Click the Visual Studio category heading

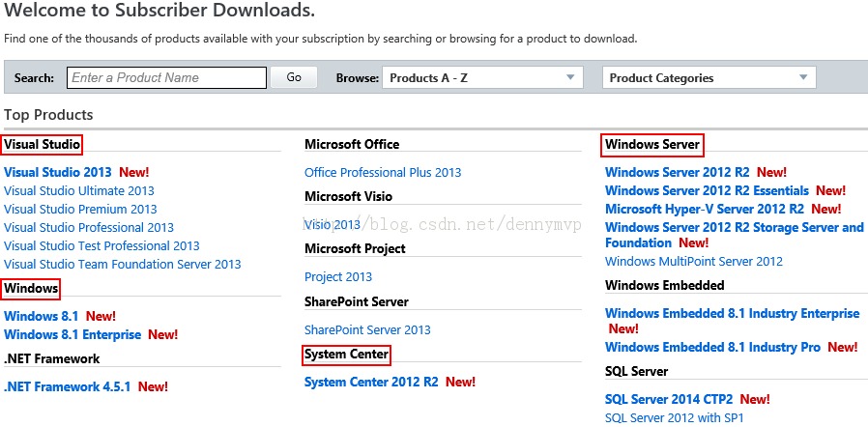point(43,145)
